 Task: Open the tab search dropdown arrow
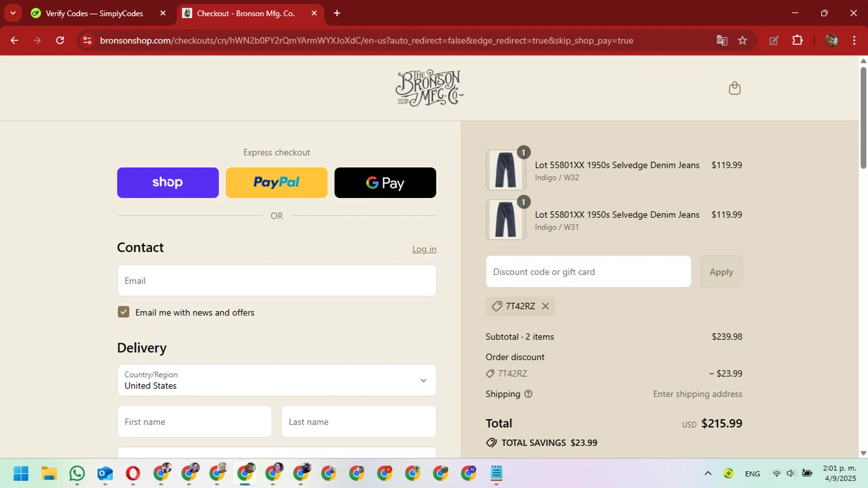(x=13, y=13)
